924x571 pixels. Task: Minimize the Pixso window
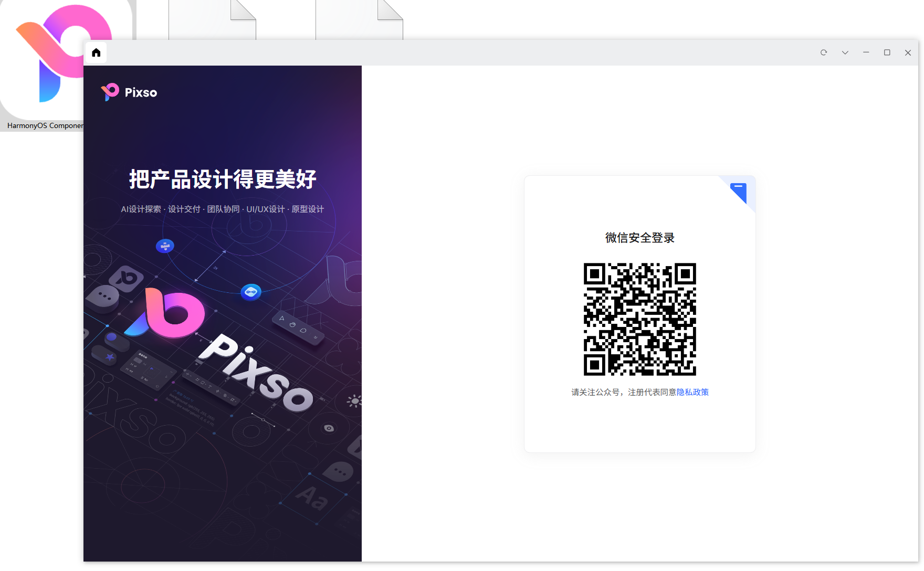866,52
